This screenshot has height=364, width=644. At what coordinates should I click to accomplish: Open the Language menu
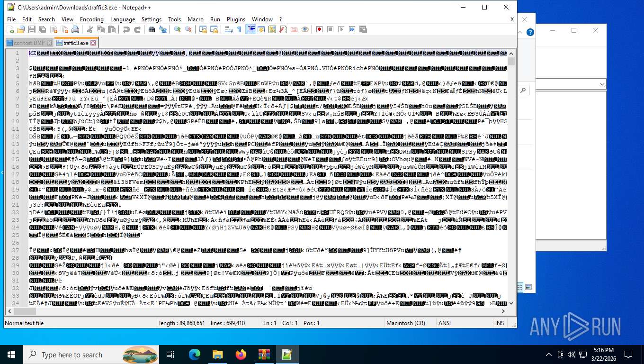pos(123,19)
